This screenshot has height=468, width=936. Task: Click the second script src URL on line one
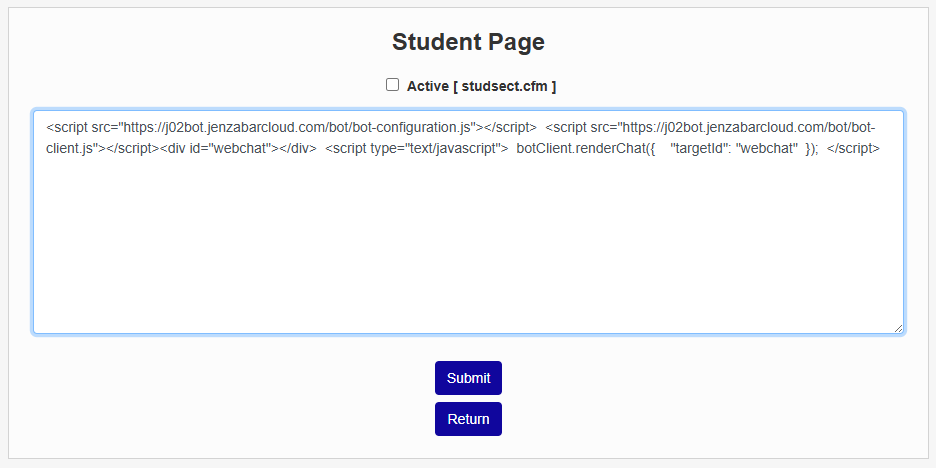point(740,127)
